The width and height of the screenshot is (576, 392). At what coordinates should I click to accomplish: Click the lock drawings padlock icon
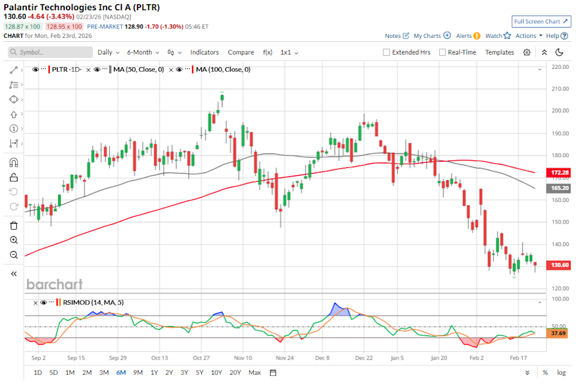click(x=14, y=177)
